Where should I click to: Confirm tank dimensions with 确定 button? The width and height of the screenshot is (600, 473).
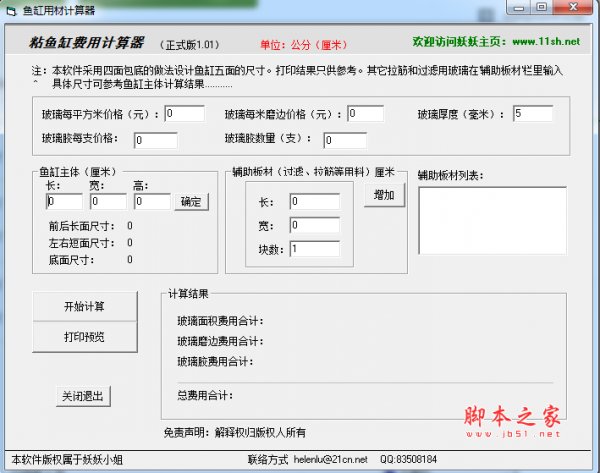point(191,202)
